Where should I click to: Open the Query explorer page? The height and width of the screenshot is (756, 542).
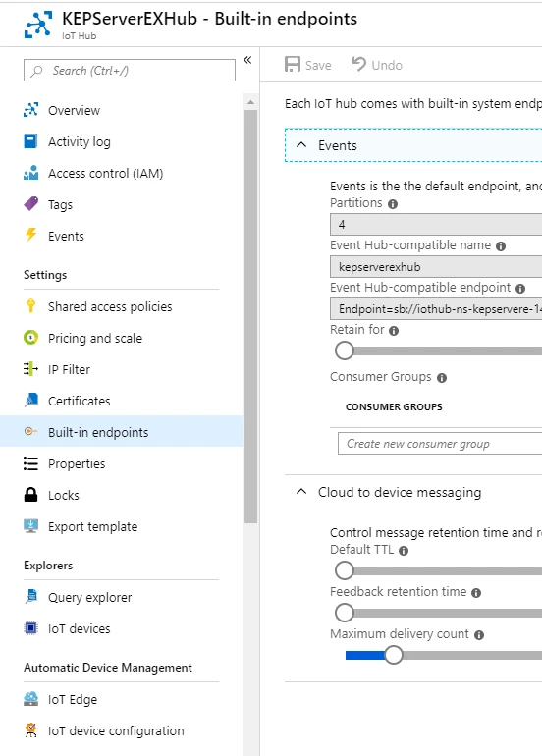pos(89,597)
